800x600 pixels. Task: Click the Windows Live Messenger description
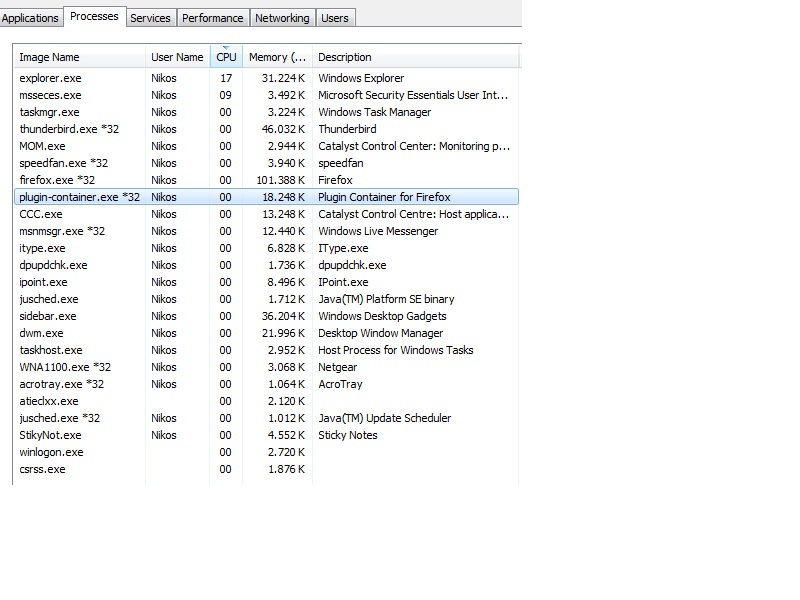[378, 231]
